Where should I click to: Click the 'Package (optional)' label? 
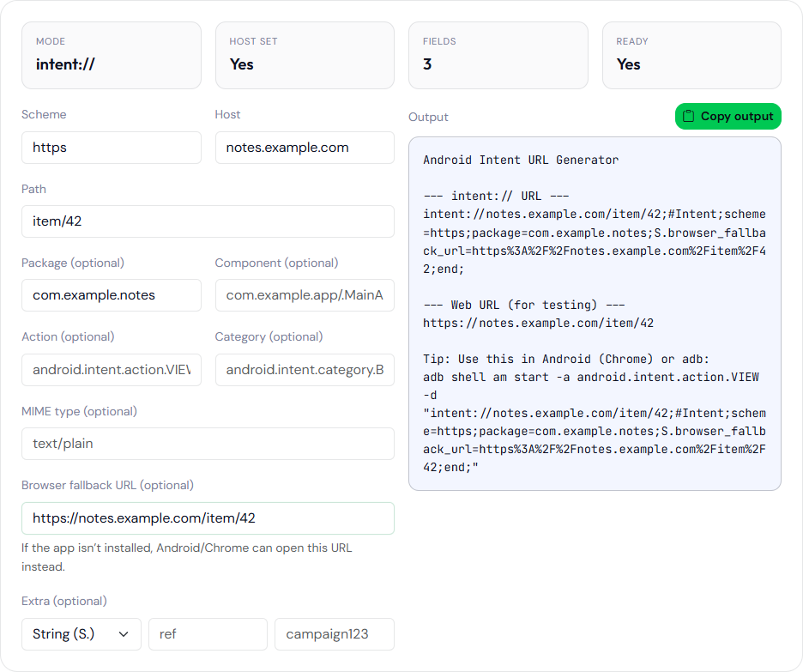[x=73, y=263]
